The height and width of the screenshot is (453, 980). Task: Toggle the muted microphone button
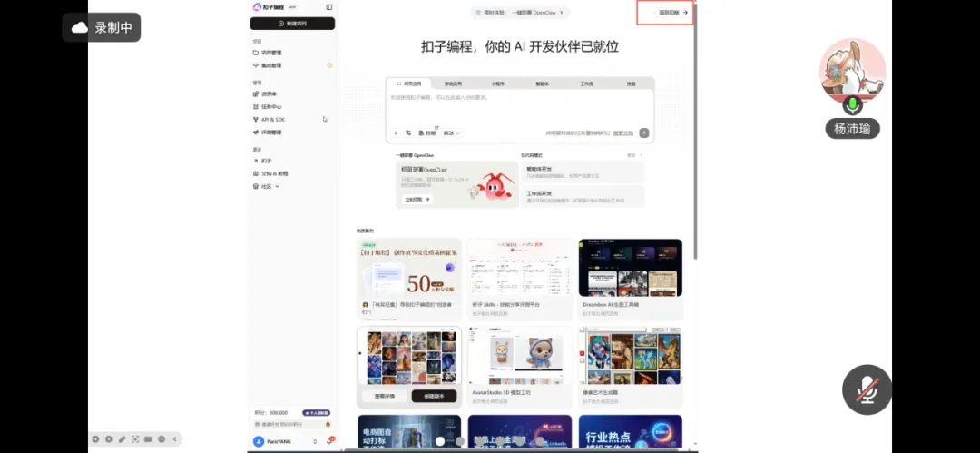tap(867, 389)
